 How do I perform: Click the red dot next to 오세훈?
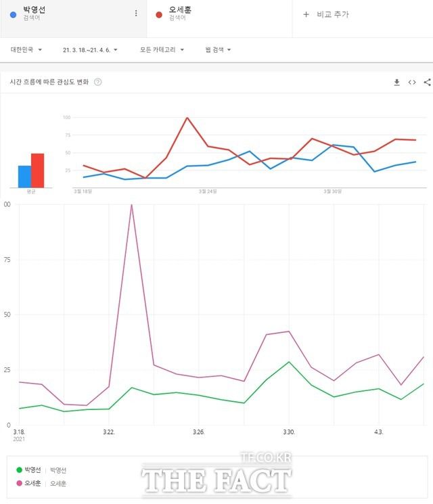pos(158,13)
